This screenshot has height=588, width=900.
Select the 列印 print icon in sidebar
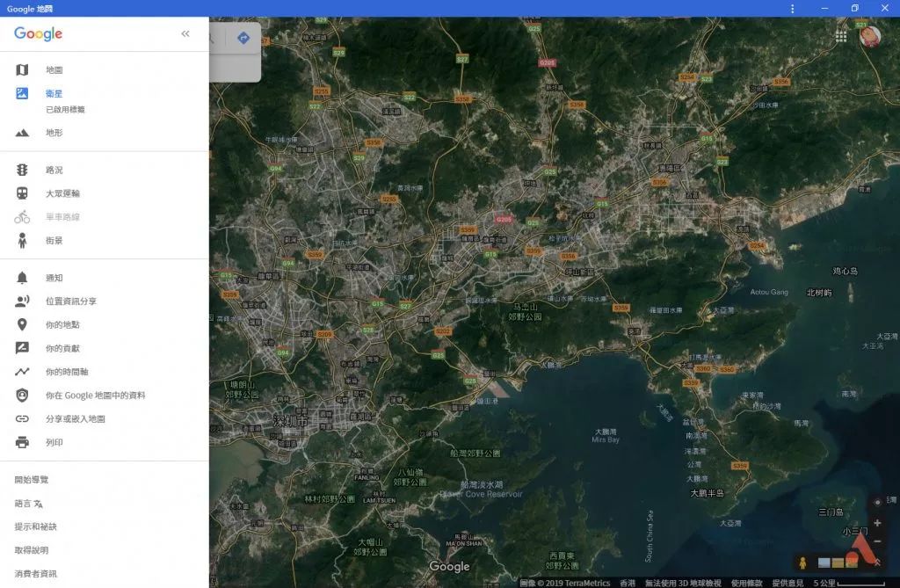[21, 443]
